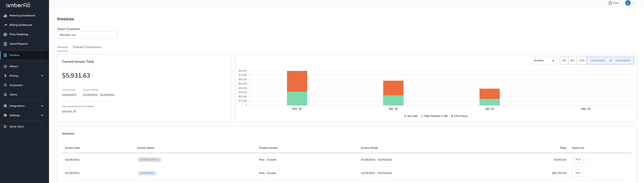Toggle Data Transfer in GB legend item

[x=434, y=116]
